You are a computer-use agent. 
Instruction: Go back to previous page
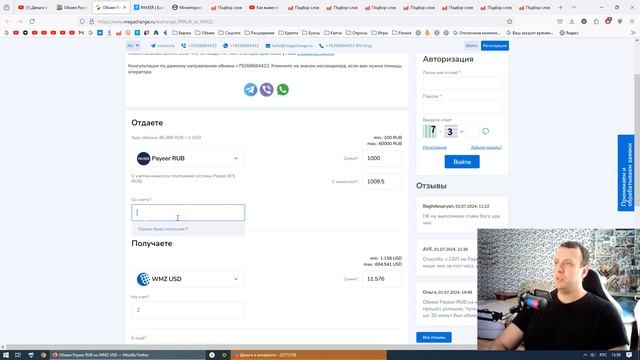[x=8, y=21]
